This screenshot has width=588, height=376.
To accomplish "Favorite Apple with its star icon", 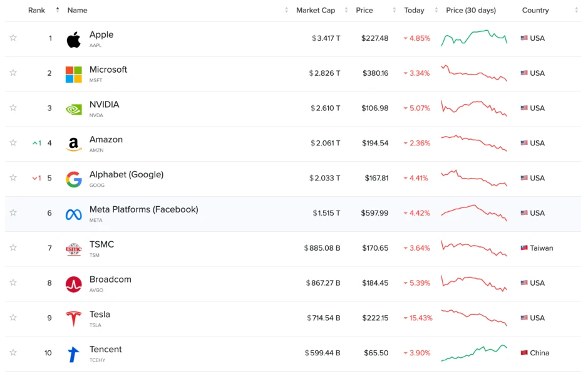I will pos(13,38).
